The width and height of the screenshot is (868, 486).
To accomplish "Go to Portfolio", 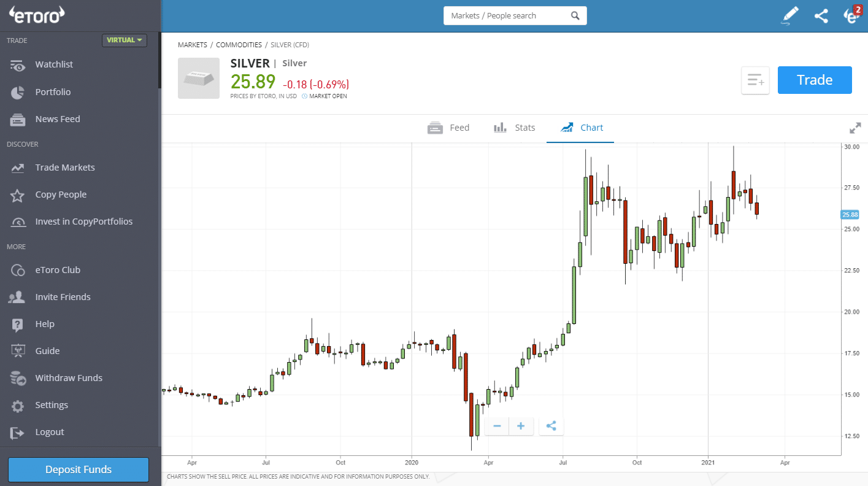I will point(53,92).
